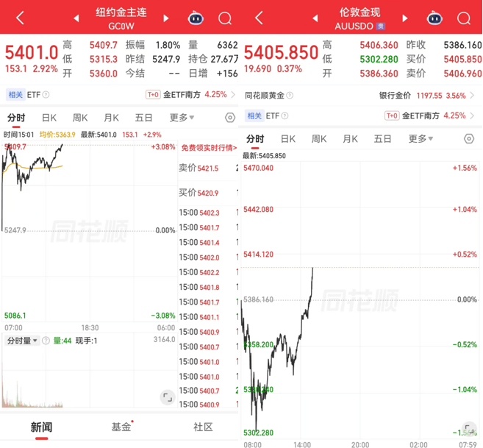Open the robot assistant beside 纽约金主连

tap(196, 18)
